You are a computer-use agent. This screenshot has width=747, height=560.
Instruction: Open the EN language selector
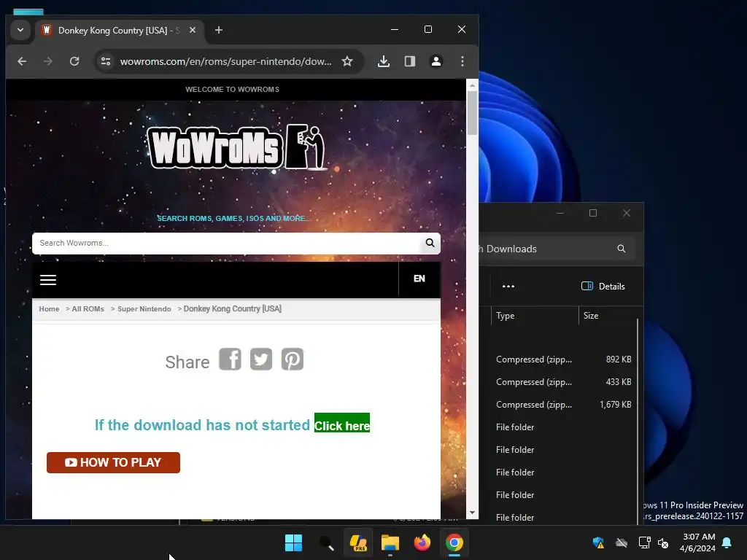pyautogui.click(x=419, y=279)
